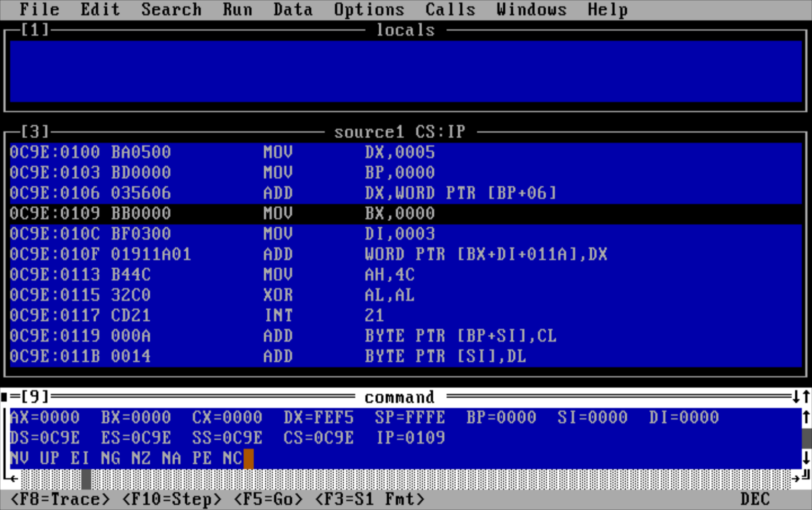Click the F5=Go button in status bar
812x510 pixels.
tap(268, 499)
